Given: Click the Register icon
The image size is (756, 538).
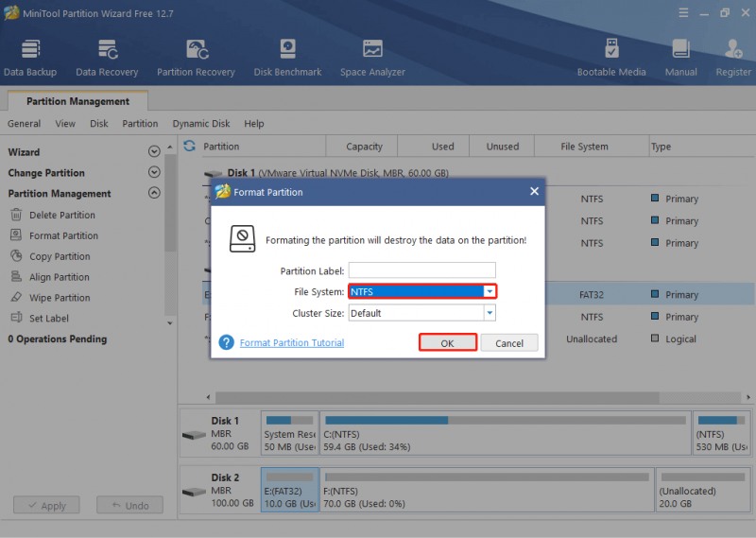Looking at the screenshot, I should pyautogui.click(x=733, y=49).
